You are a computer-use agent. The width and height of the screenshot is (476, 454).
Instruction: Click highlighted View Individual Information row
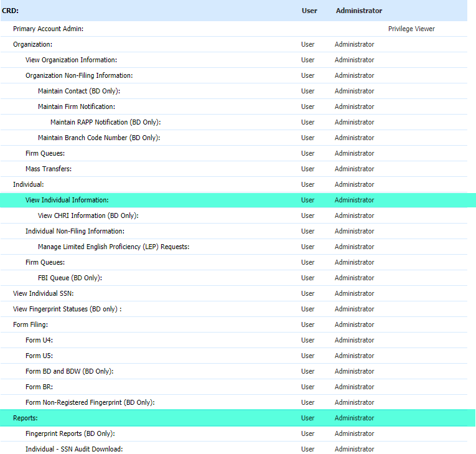(67, 200)
